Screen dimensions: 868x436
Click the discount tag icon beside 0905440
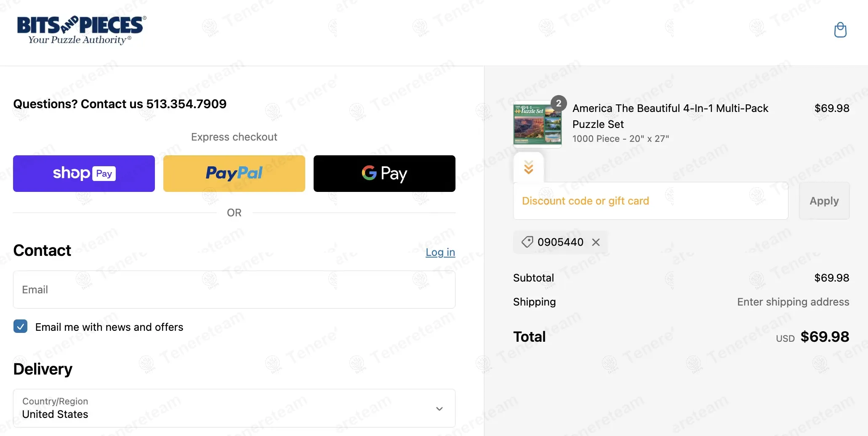pyautogui.click(x=527, y=242)
